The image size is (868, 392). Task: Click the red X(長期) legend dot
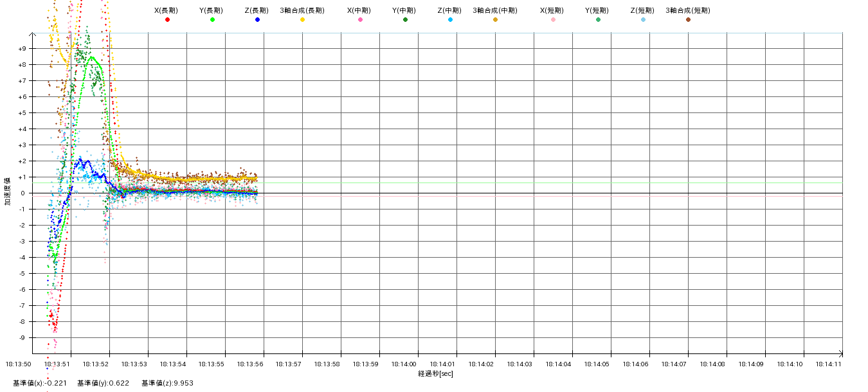click(x=167, y=20)
